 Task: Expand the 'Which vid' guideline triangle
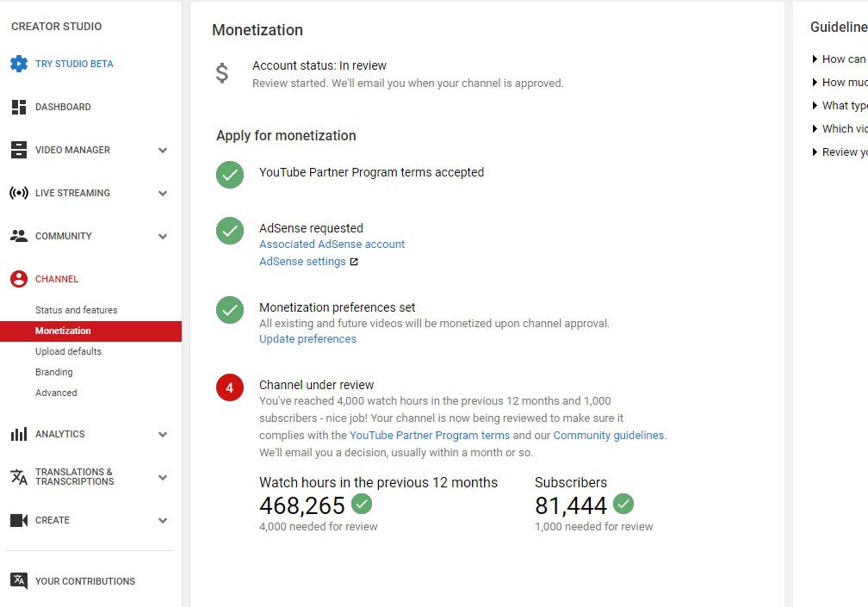click(x=815, y=129)
